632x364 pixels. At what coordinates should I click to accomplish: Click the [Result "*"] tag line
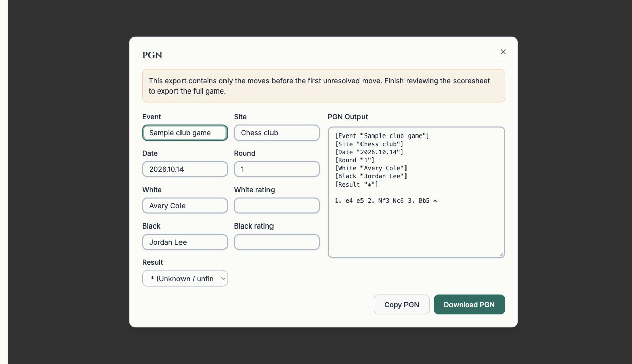pyautogui.click(x=356, y=185)
